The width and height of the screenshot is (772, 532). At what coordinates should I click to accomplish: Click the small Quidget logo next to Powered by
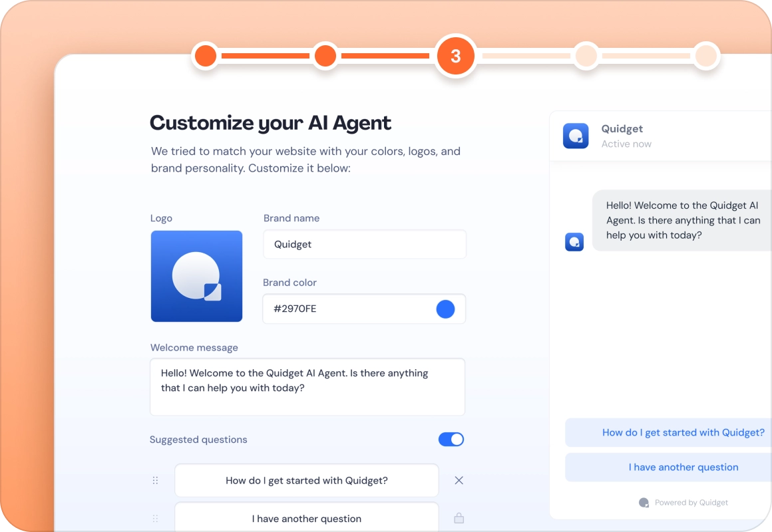click(644, 503)
